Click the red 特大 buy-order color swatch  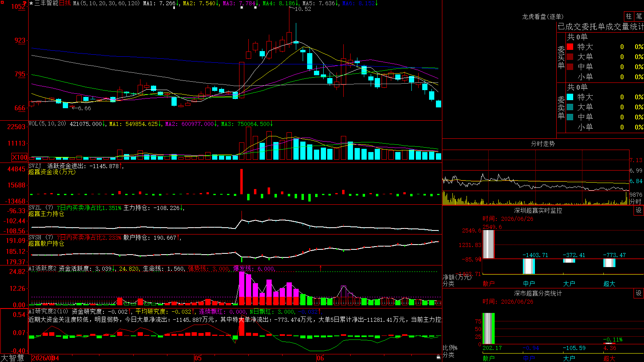(x=570, y=47)
